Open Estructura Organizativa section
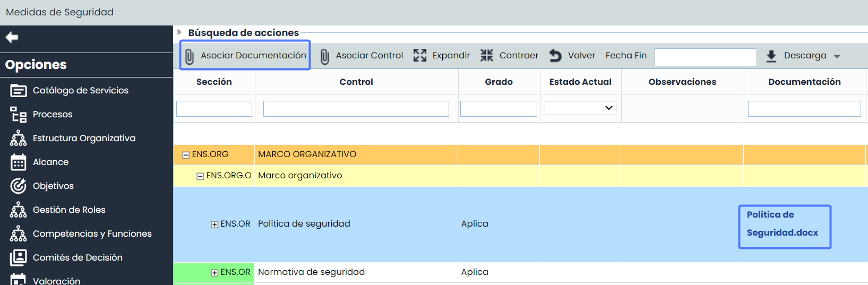Image resolution: width=868 pixels, height=285 pixels. point(84,138)
